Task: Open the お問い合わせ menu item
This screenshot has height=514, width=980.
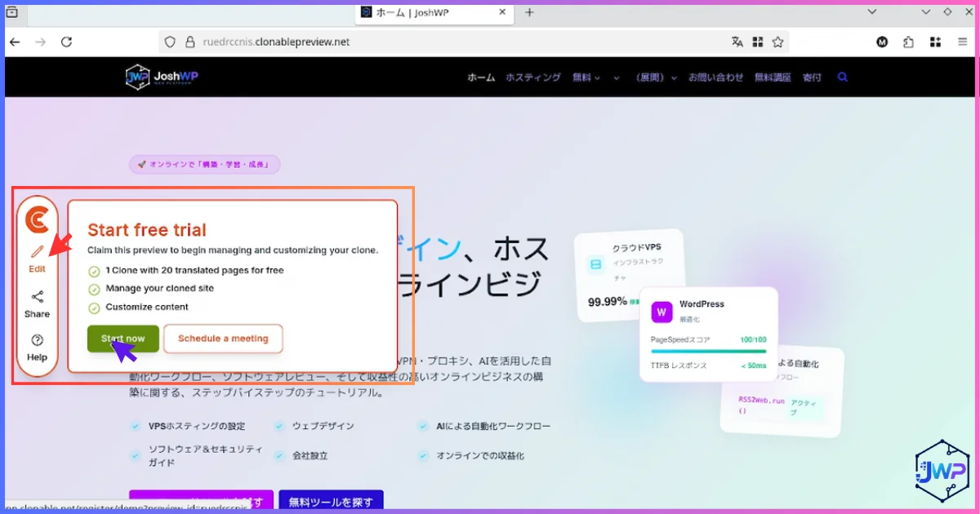Action: (x=715, y=78)
